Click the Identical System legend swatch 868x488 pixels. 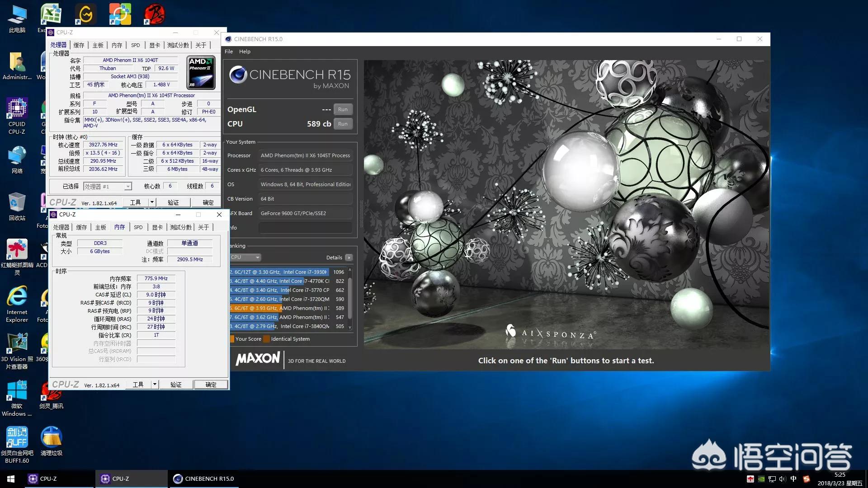[266, 339]
